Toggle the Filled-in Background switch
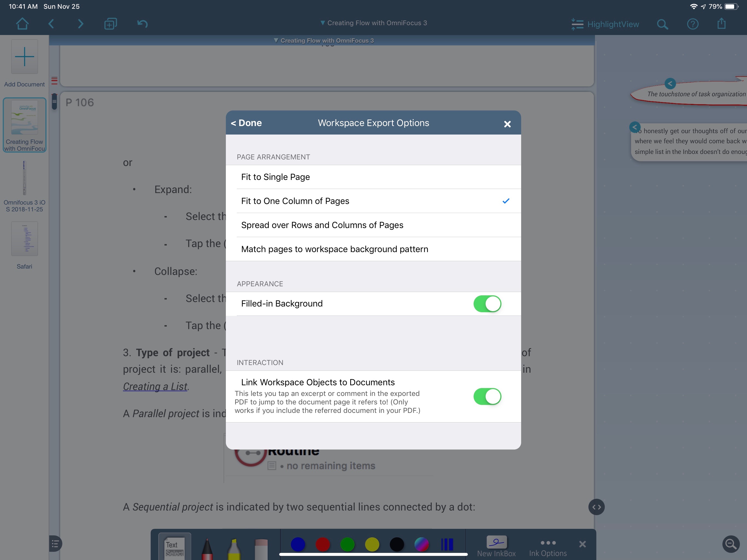 point(487,304)
